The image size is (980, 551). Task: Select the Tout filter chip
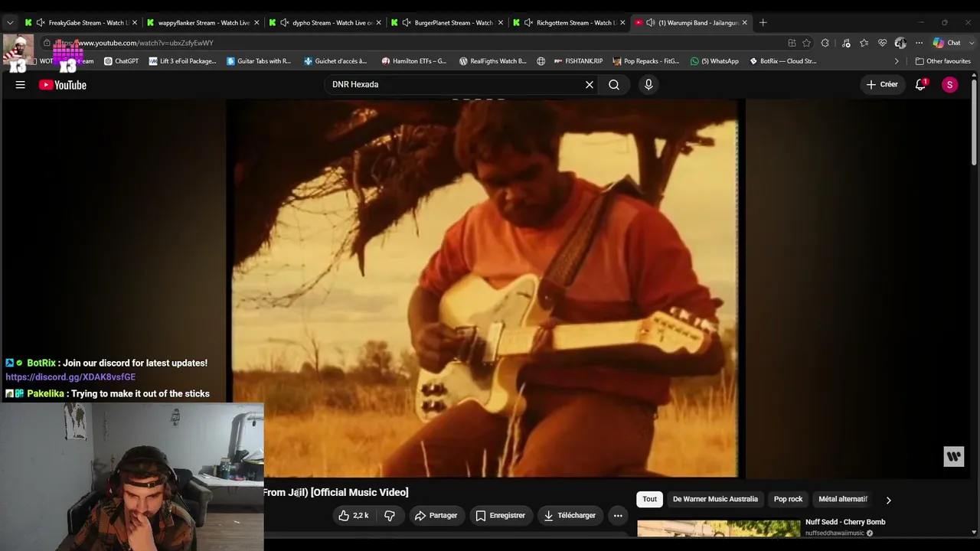point(649,499)
